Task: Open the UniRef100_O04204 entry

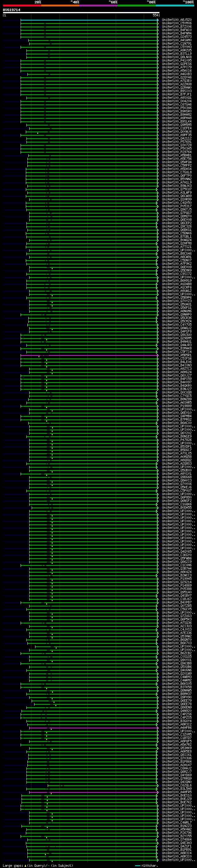Action: [x=177, y=101]
